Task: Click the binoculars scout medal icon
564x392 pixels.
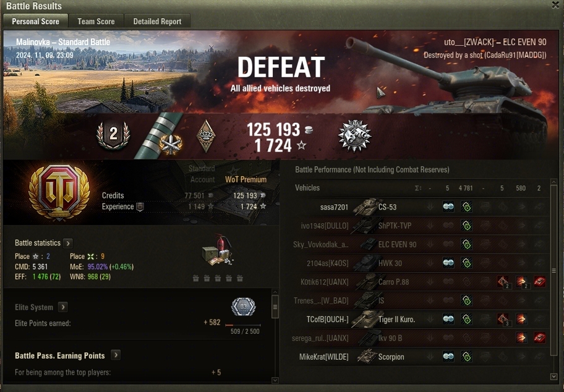Action: [354, 135]
